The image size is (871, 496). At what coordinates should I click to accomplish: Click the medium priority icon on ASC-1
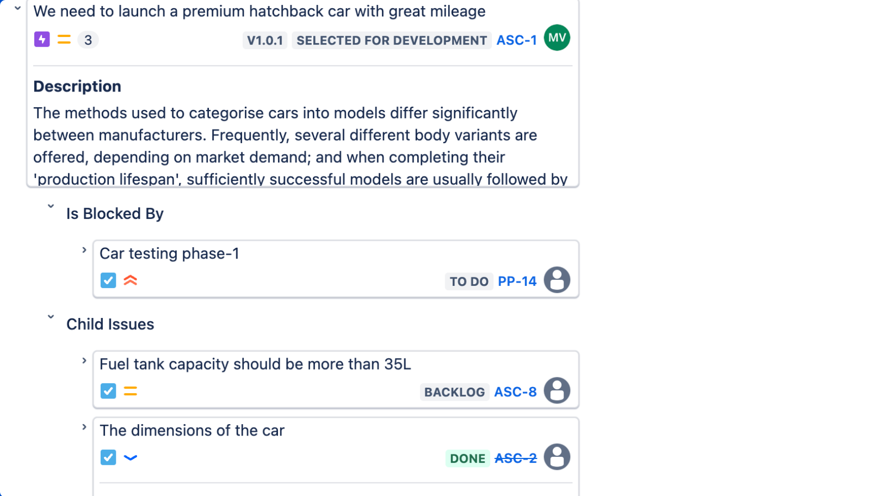[x=64, y=40]
